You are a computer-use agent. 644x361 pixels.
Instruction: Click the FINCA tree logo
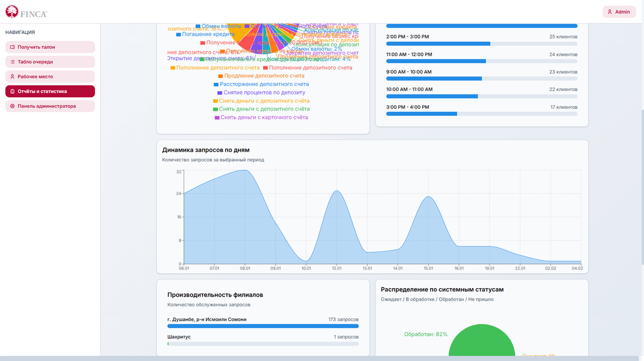(x=12, y=12)
